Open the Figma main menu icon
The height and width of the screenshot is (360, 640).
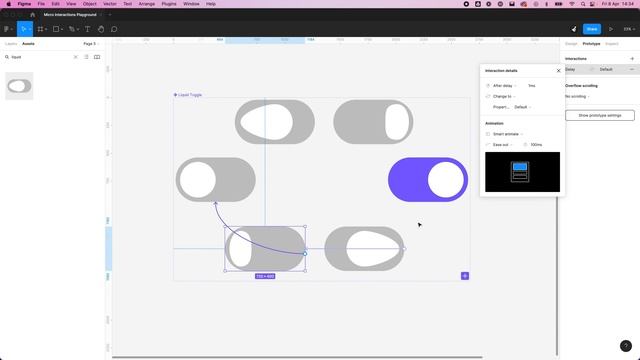click(x=8, y=29)
